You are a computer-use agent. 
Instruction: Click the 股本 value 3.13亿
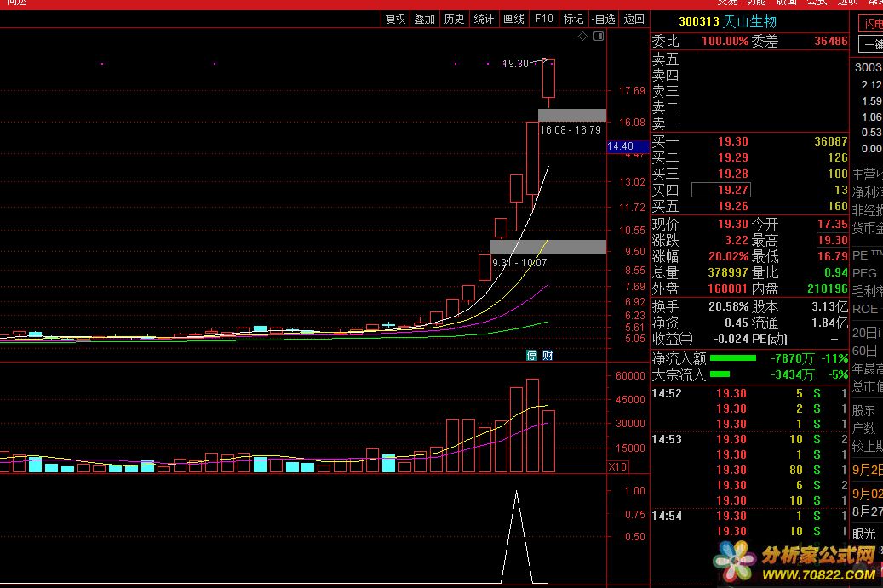[x=829, y=307]
